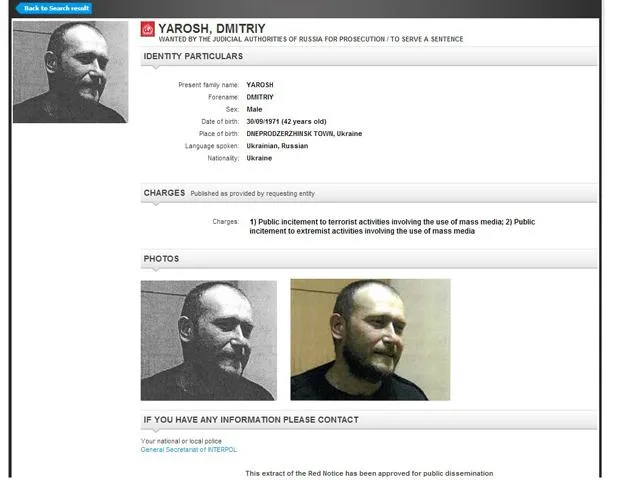Open the color photo in Photos section
Screen dimensions: 640x480
click(370, 340)
